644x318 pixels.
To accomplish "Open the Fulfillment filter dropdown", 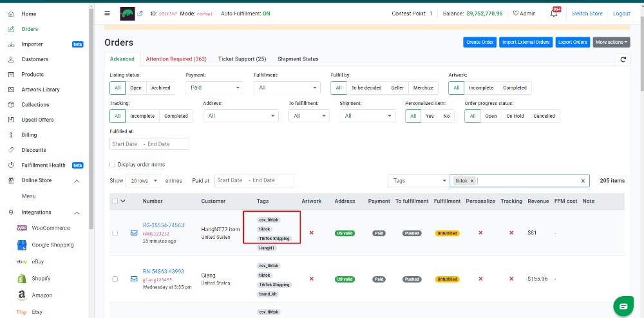I will 287,88.
